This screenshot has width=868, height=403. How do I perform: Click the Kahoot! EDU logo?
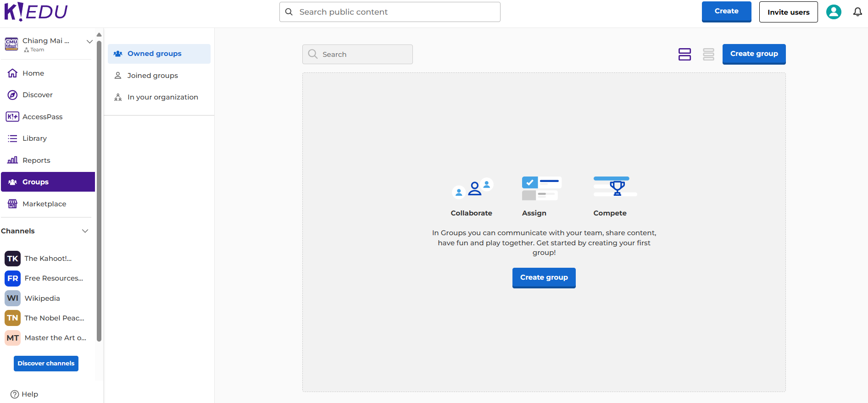36,12
